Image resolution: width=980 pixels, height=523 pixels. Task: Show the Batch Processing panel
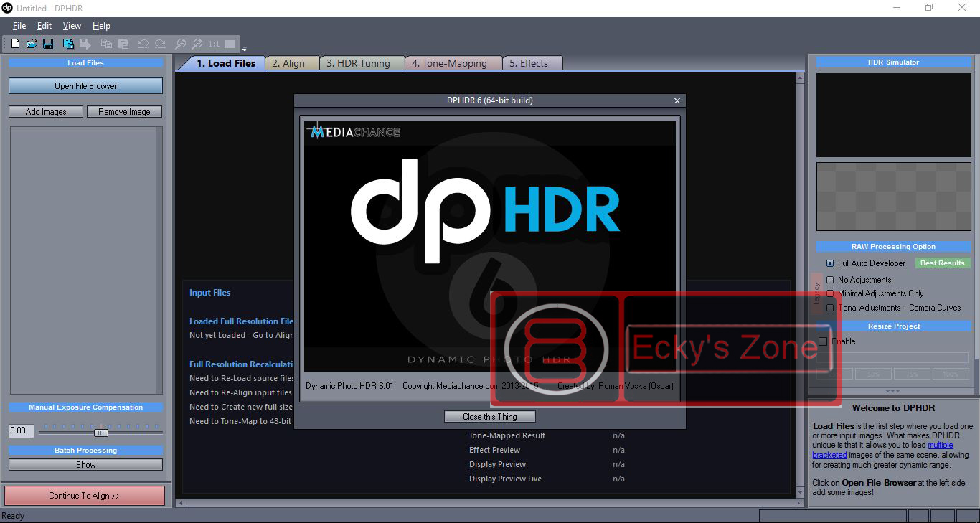click(85, 465)
